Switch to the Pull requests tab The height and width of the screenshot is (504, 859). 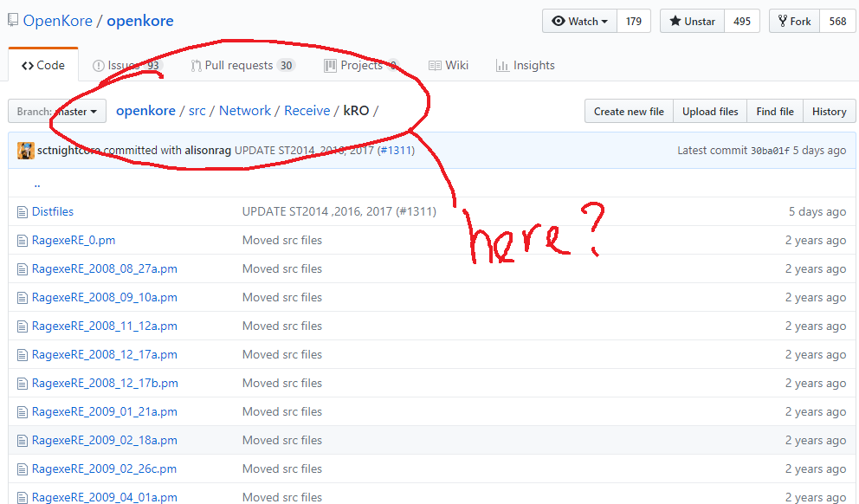click(243, 65)
